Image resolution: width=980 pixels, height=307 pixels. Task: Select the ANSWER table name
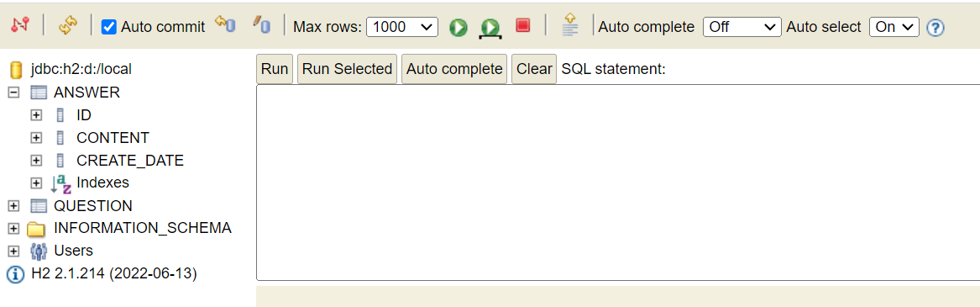click(x=86, y=93)
